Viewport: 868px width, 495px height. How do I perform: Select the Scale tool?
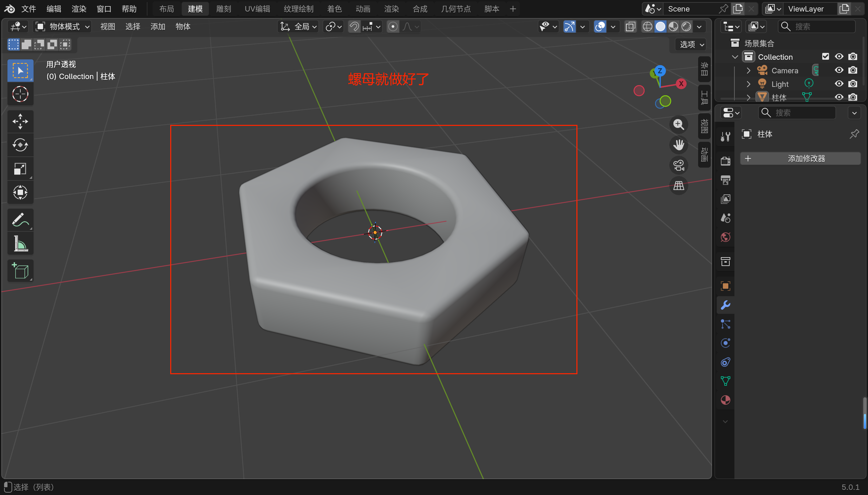(20, 169)
